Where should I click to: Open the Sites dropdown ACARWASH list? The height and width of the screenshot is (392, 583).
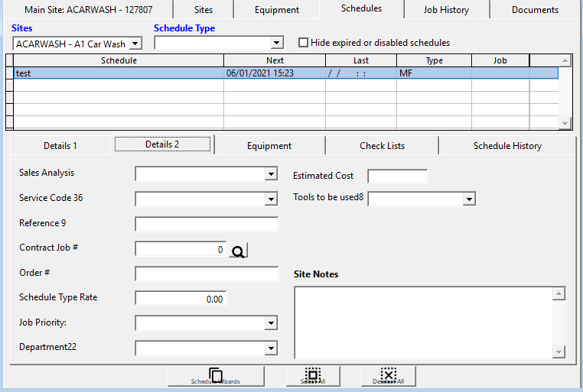point(136,44)
